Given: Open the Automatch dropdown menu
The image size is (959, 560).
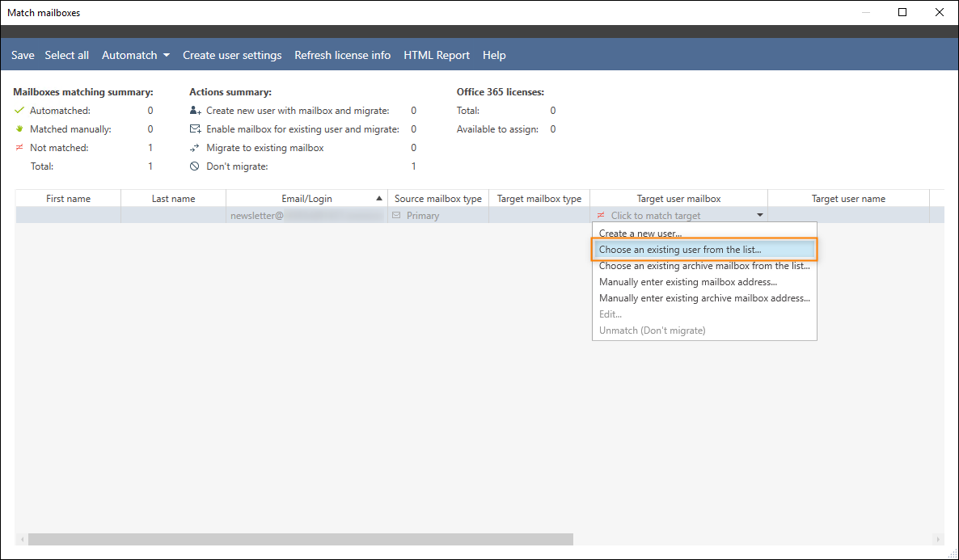Looking at the screenshot, I should (136, 55).
